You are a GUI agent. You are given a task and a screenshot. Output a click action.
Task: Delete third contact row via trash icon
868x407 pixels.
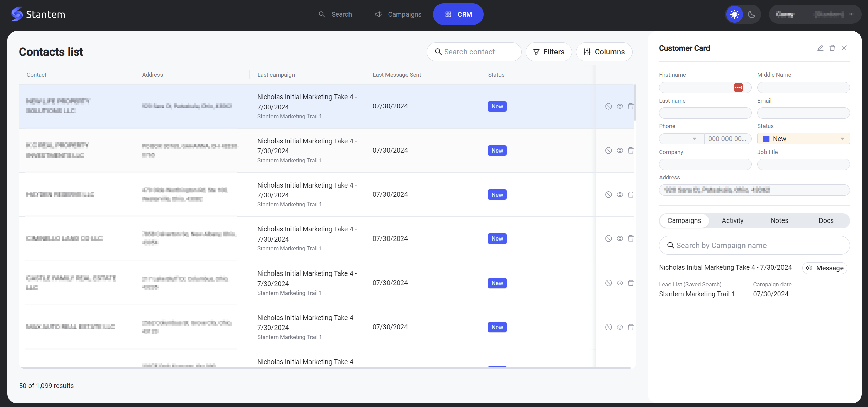pos(630,195)
